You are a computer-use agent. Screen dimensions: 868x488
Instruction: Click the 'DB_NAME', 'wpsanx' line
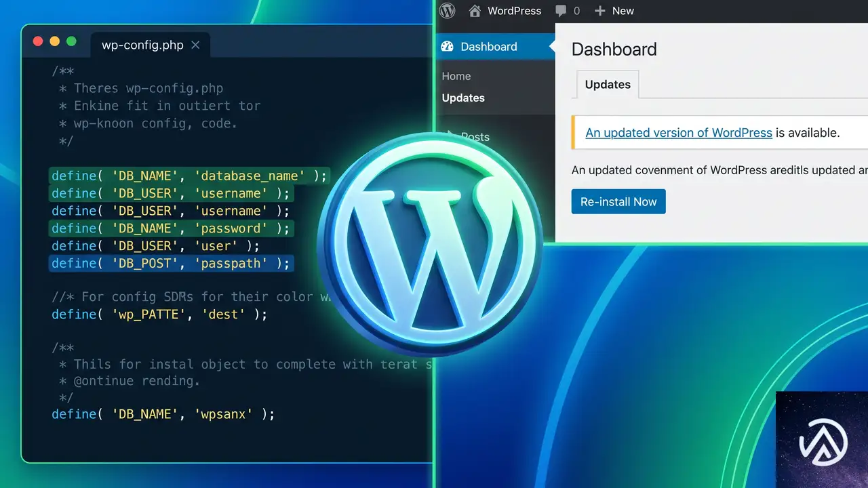(x=163, y=414)
